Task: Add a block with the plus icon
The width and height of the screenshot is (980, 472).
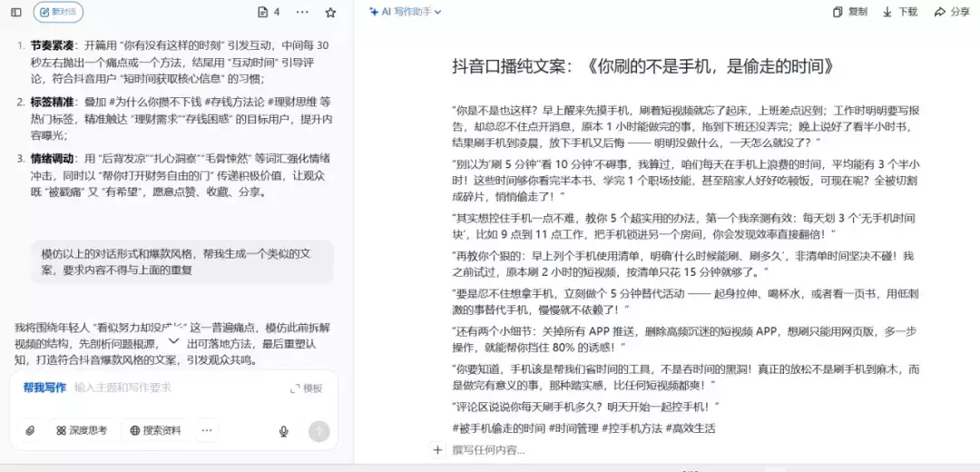Action: (x=437, y=449)
